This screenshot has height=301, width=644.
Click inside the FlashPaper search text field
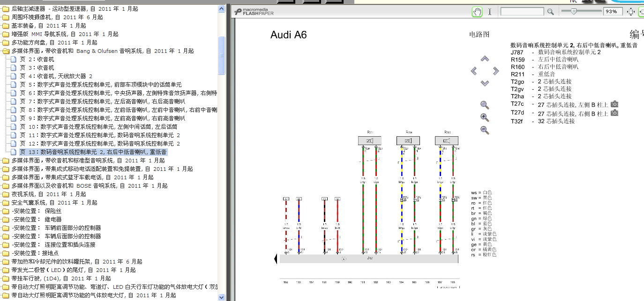[x=522, y=12]
